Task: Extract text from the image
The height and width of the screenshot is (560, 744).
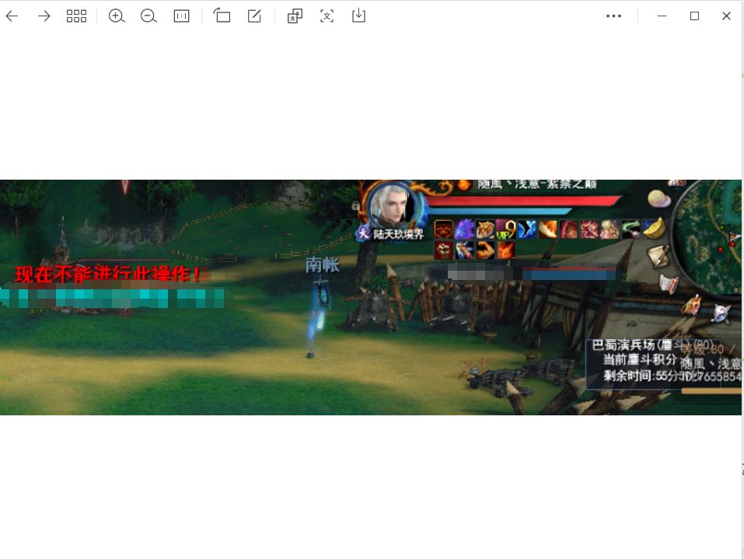Action: [327, 16]
